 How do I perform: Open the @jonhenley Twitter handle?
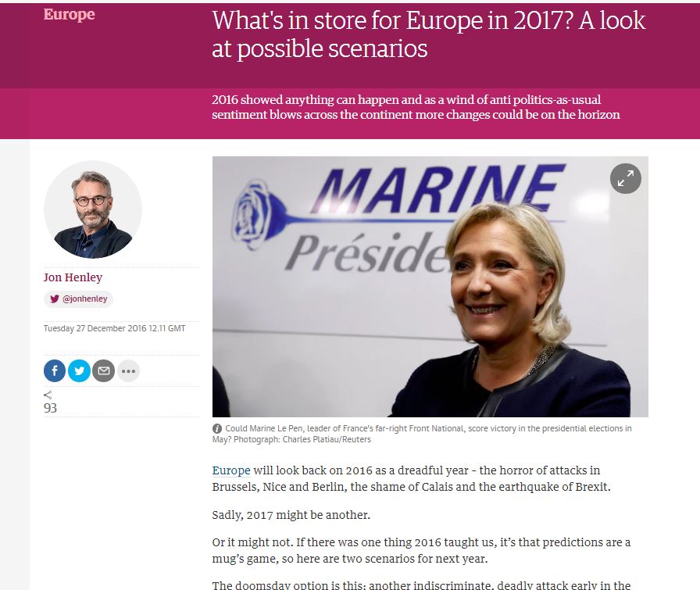84,299
